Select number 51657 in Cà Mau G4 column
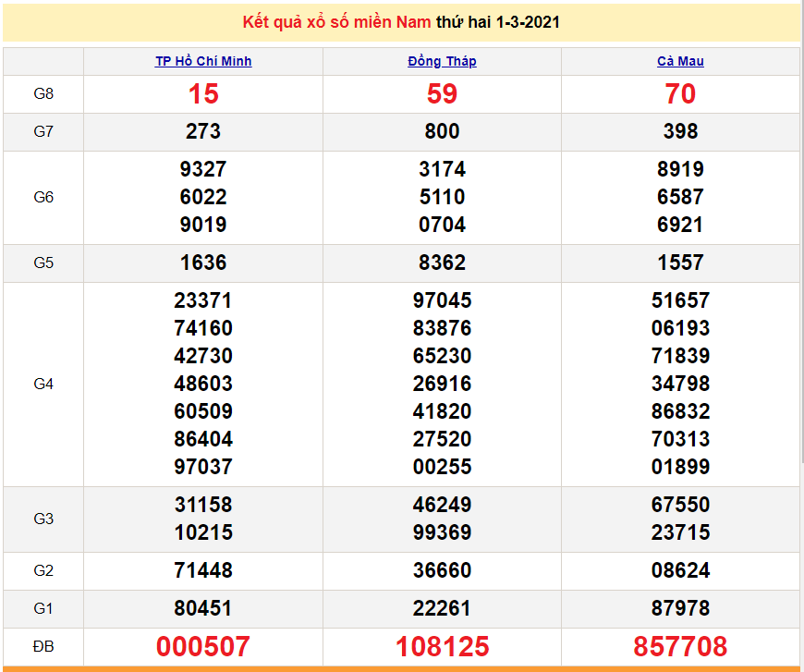Image resolution: width=804 pixels, height=672 pixels. (679, 300)
